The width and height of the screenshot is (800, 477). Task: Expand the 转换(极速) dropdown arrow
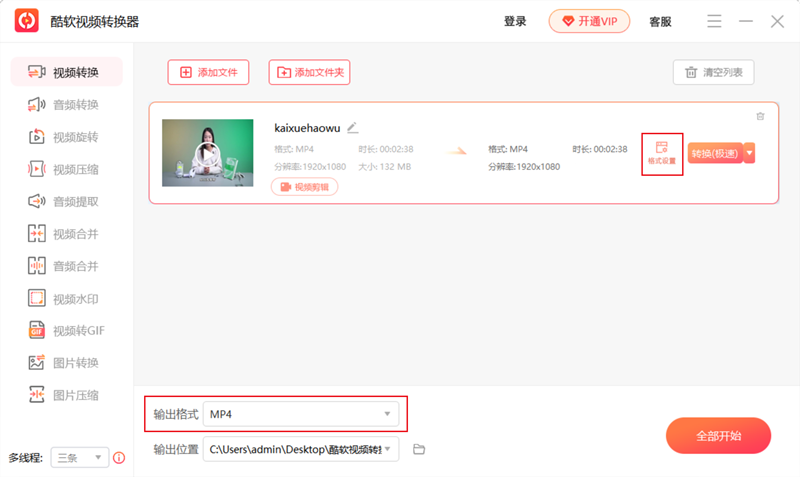click(749, 153)
